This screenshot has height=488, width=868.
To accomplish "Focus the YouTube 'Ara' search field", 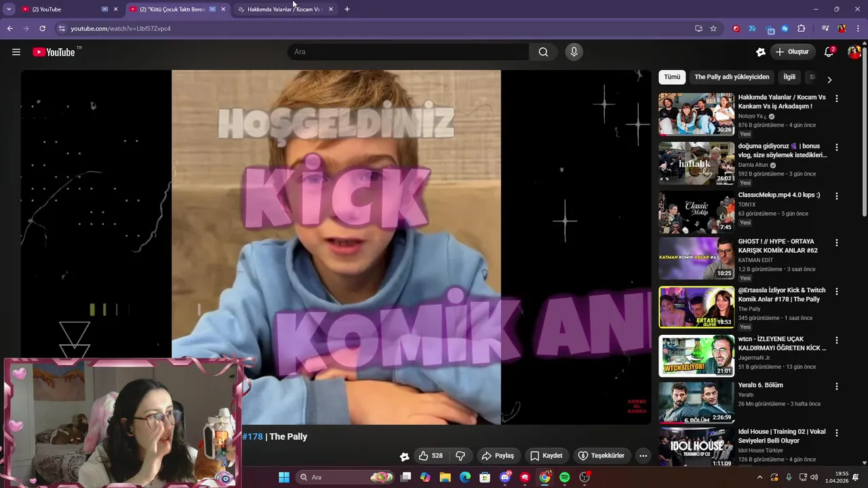I will [409, 52].
